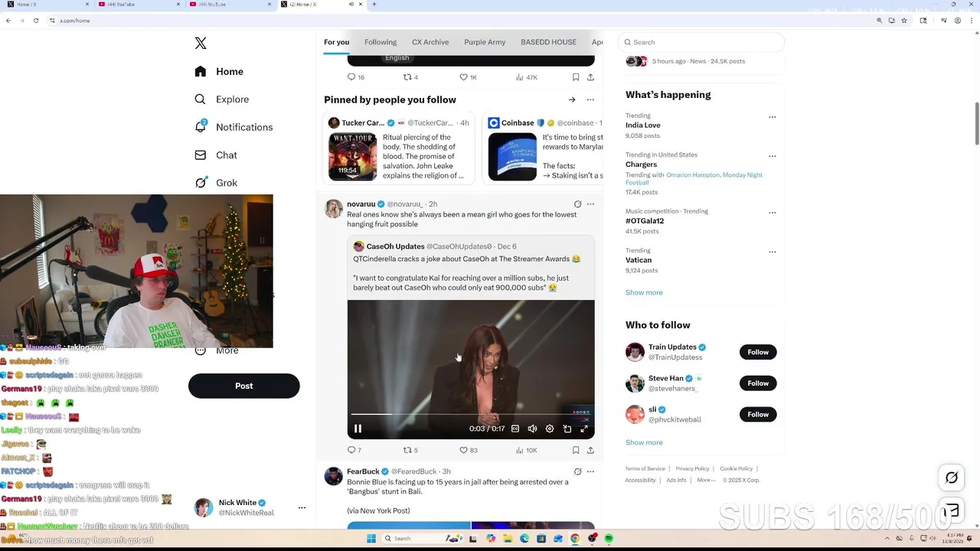The width and height of the screenshot is (980, 551).
Task: Switch to the Following tab
Action: coord(381,42)
